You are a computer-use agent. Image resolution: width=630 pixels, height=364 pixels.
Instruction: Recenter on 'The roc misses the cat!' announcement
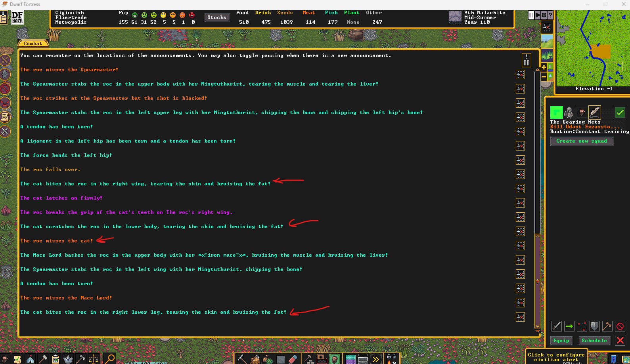pos(520,246)
